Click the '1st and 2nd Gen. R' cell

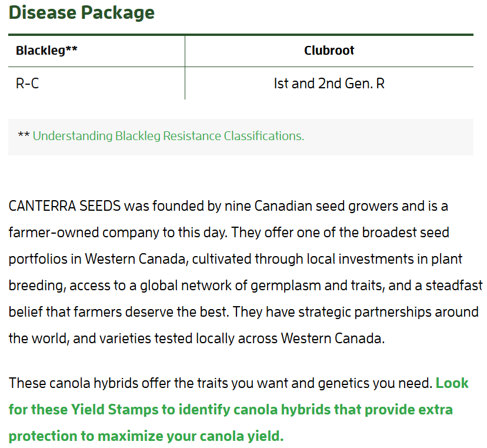(329, 83)
